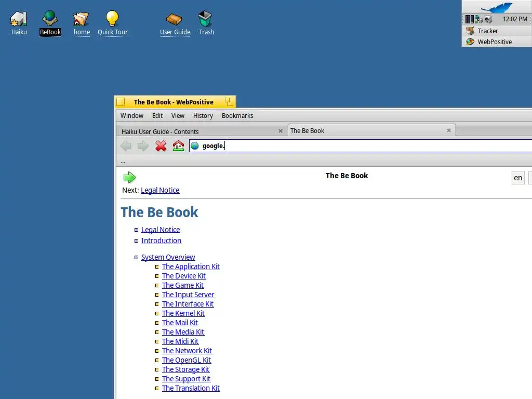Image resolution: width=532 pixels, height=399 pixels.
Task: Click the URL field containing google.
Action: pos(361,146)
